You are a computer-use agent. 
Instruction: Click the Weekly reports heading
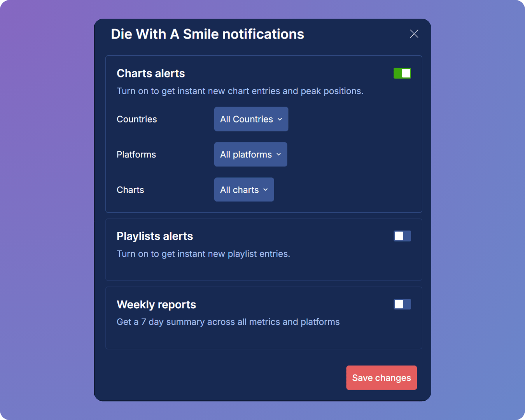156,304
